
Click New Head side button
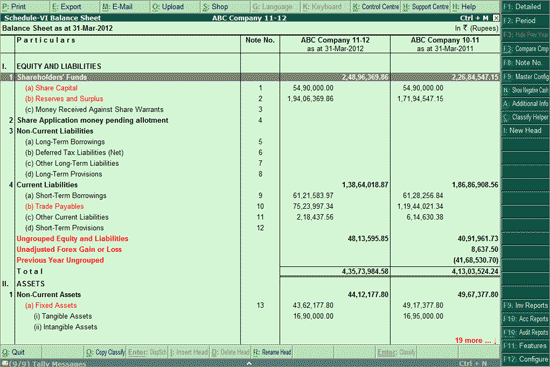coord(525,131)
